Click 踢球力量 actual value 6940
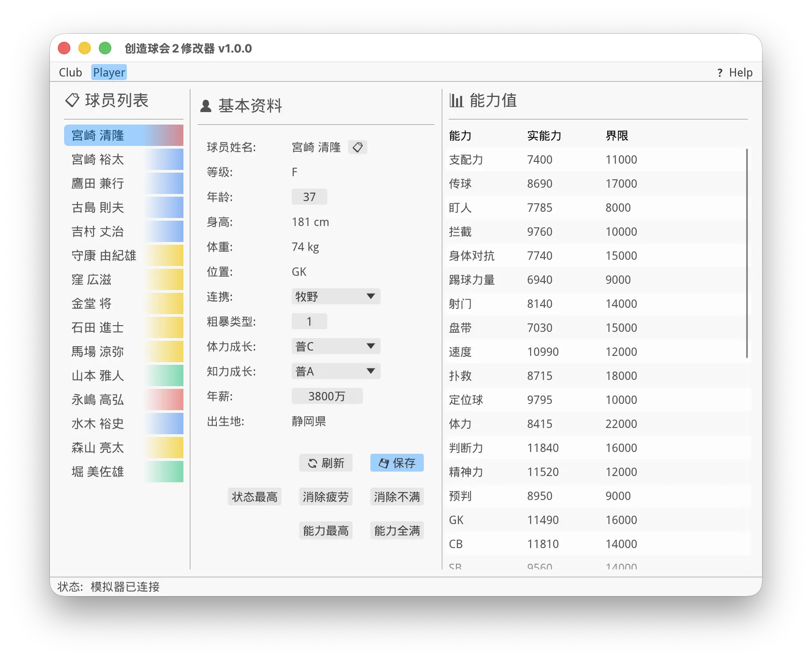Image resolution: width=812 pixels, height=662 pixels. click(x=540, y=280)
